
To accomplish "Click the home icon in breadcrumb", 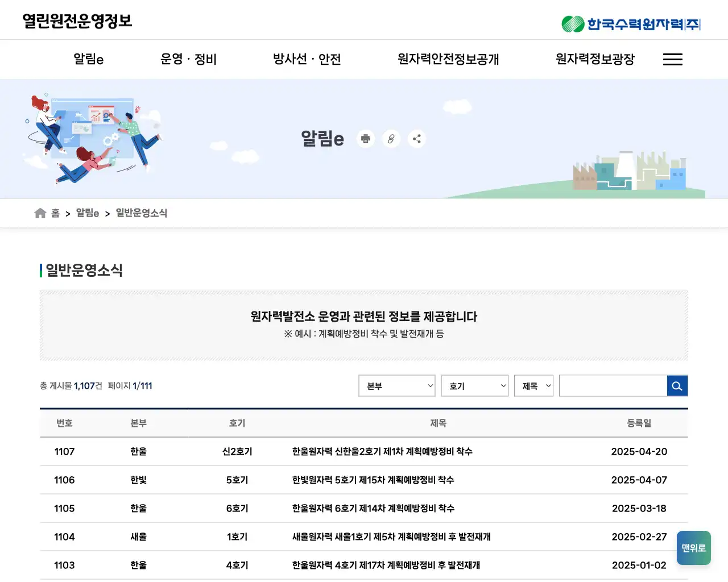I will coord(40,213).
